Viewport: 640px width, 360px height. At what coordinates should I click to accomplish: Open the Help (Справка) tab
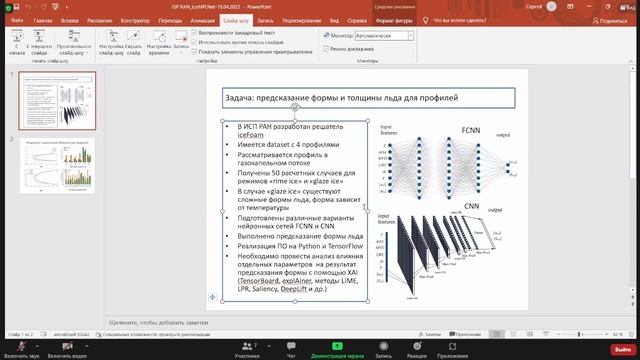tap(357, 20)
